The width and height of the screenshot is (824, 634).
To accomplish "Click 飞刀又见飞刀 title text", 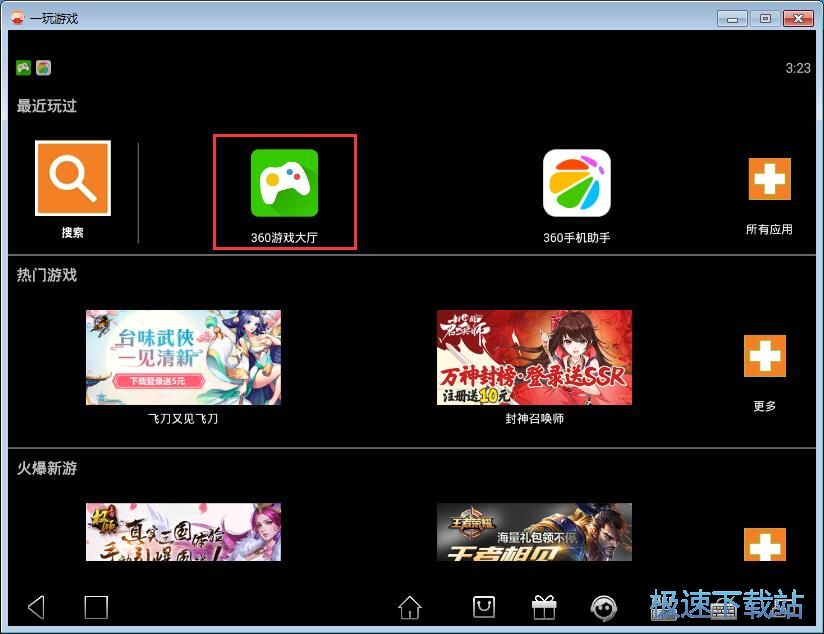I will pos(183,418).
